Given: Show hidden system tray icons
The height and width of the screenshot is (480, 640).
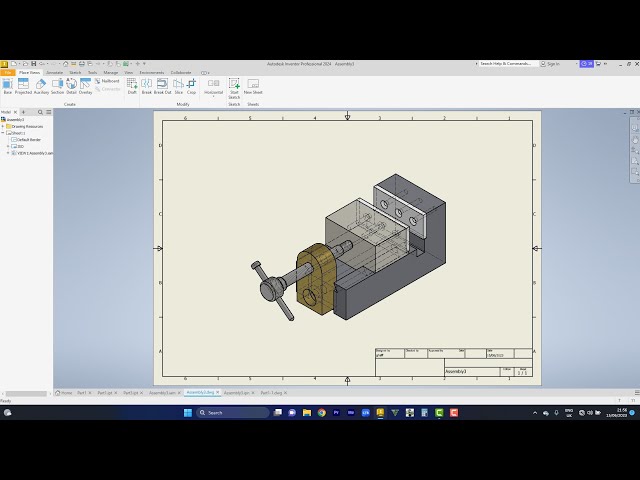Looking at the screenshot, I should click(535, 413).
